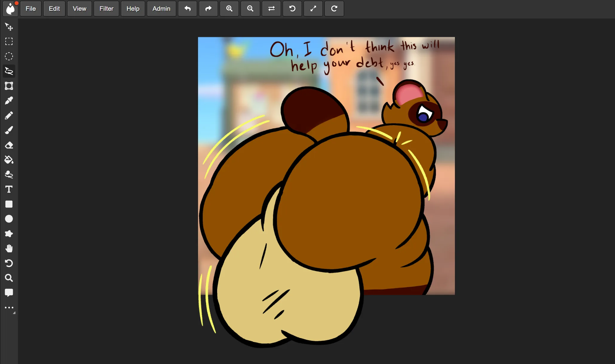Click the Redo arrow in top toolbar
Image resolution: width=615 pixels, height=364 pixels.
click(208, 9)
